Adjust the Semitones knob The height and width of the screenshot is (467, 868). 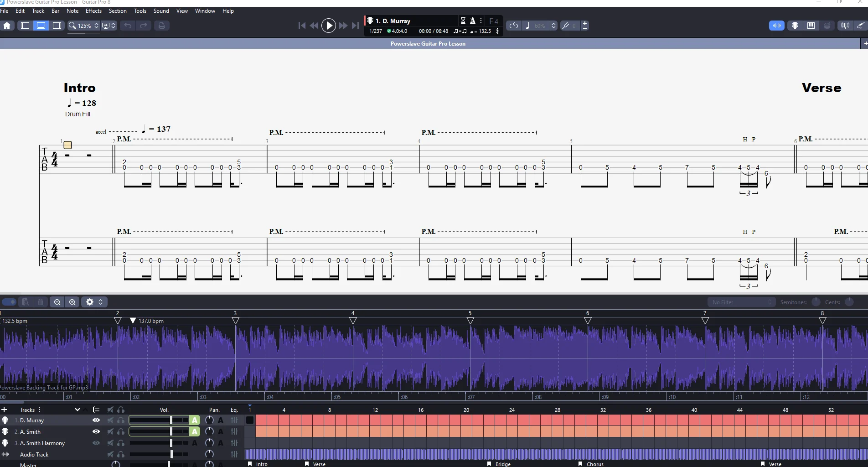click(816, 302)
